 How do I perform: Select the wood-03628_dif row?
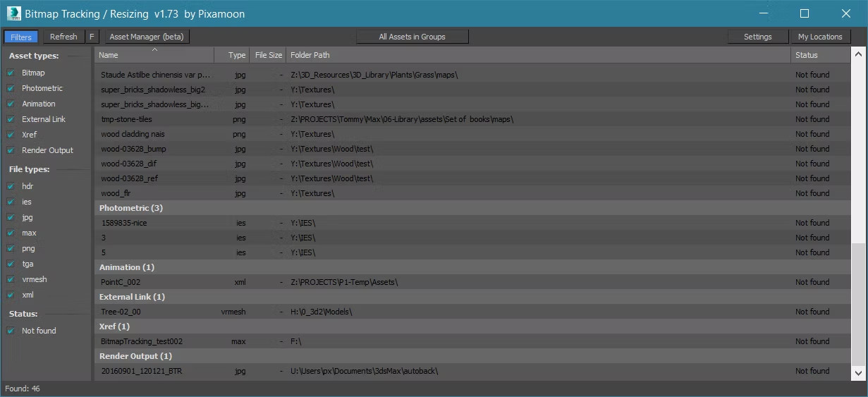pos(472,164)
